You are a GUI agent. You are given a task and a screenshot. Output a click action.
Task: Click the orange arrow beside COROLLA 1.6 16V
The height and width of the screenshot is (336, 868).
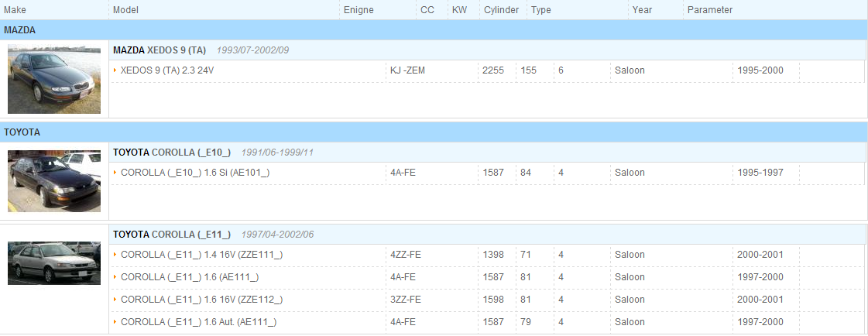(x=115, y=299)
